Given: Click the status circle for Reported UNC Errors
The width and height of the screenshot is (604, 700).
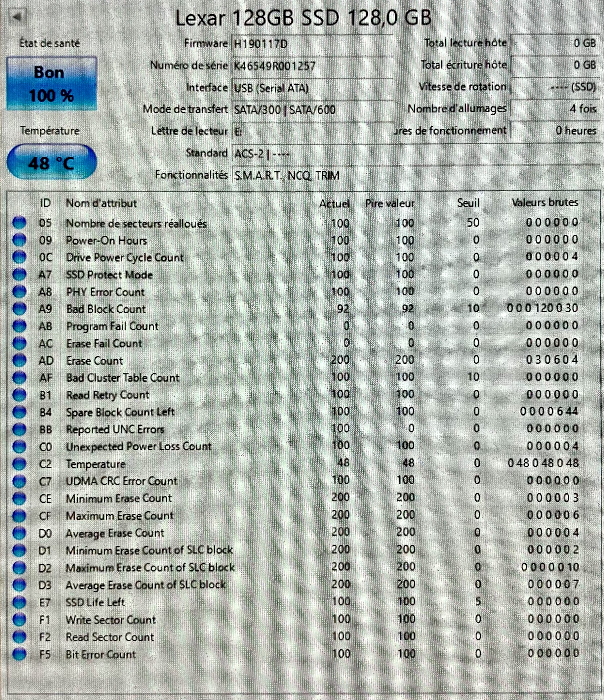Looking at the screenshot, I should pyautogui.click(x=19, y=429).
